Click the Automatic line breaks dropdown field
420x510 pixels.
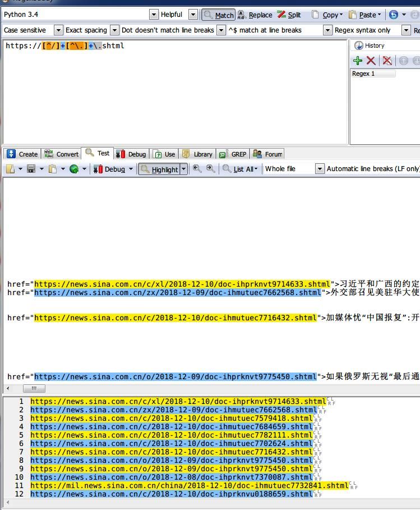pos(372,169)
